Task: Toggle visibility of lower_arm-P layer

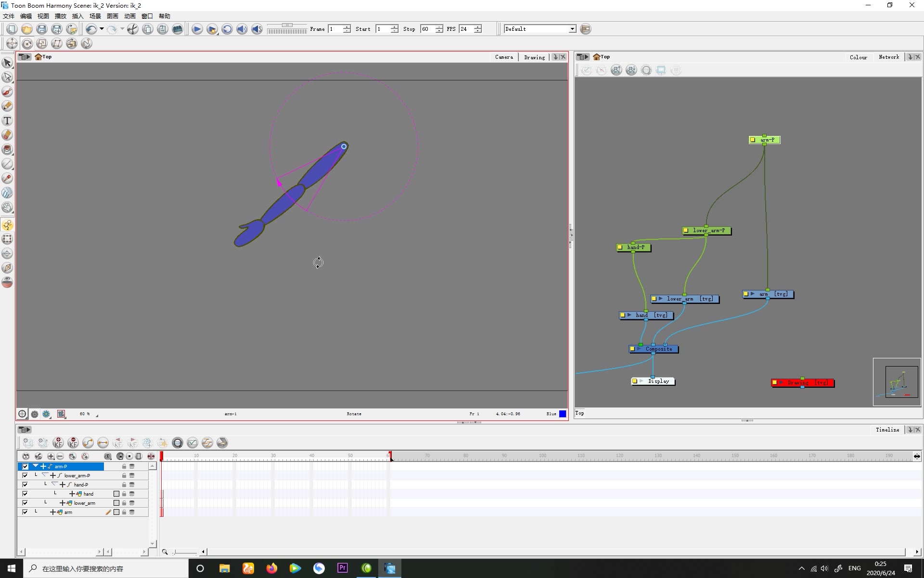Action: [24, 475]
